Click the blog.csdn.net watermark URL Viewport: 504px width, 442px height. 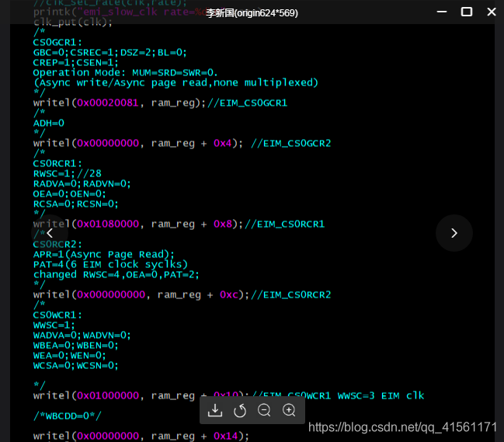click(402, 427)
